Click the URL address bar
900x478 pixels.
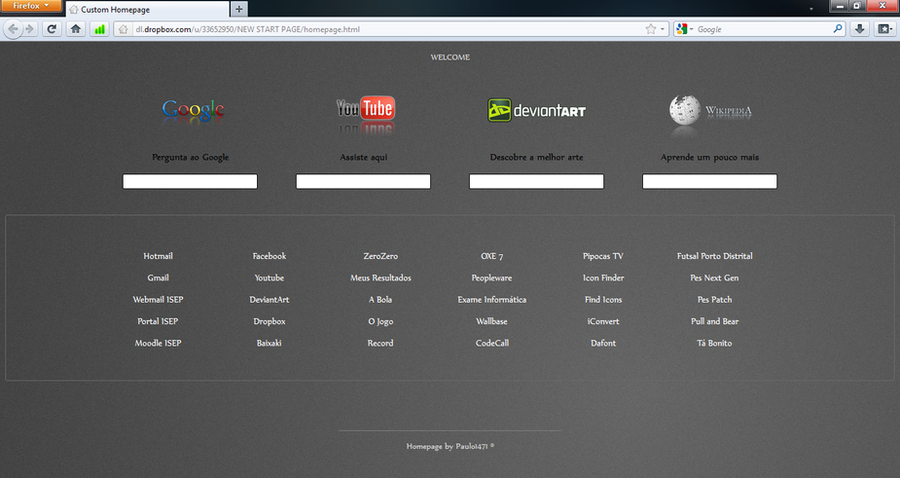[390, 29]
